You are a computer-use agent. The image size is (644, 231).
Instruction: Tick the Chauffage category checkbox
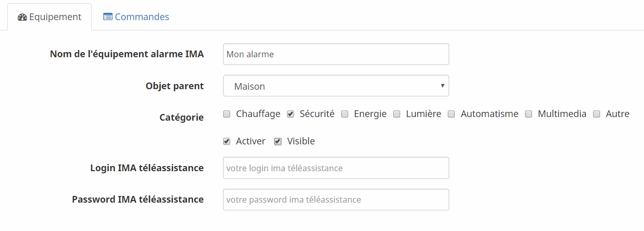(227, 114)
